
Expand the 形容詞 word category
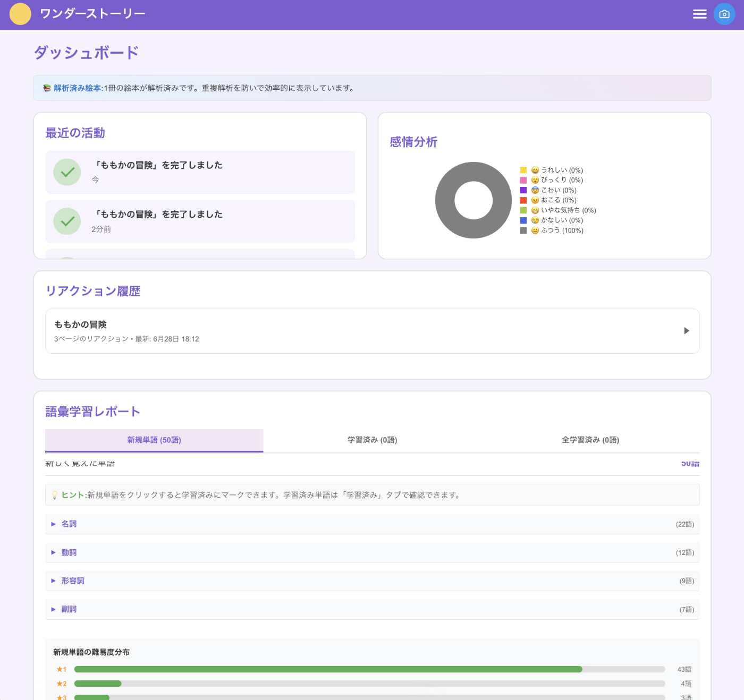tap(372, 581)
